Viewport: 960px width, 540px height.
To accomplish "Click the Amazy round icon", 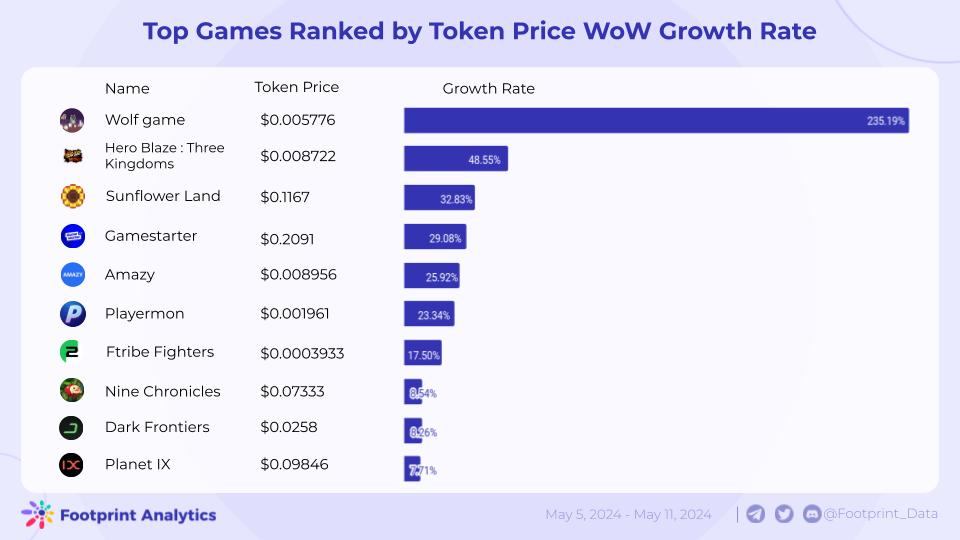I will click(71, 274).
